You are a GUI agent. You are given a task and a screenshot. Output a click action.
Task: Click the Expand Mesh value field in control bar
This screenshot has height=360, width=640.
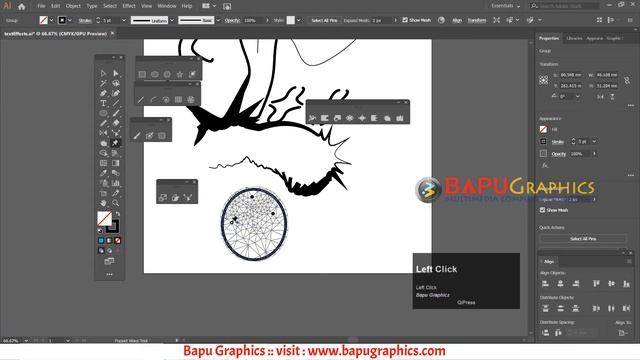point(381,20)
